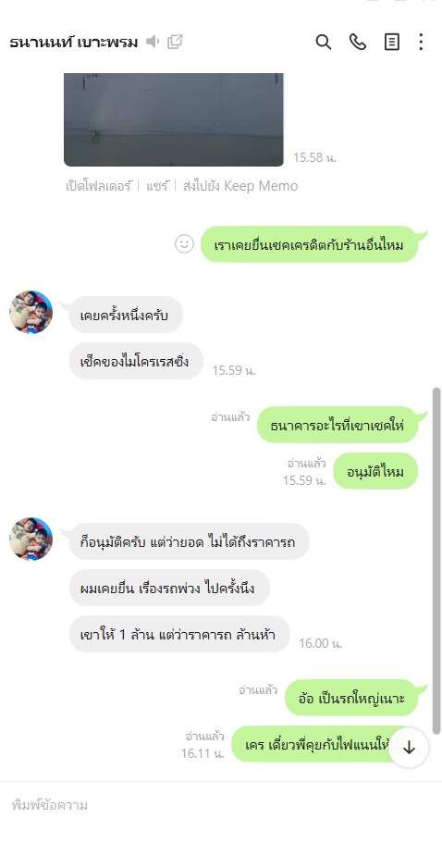The height and width of the screenshot is (868, 442).
Task: Pop out chat into separate window icon
Action: tap(175, 42)
